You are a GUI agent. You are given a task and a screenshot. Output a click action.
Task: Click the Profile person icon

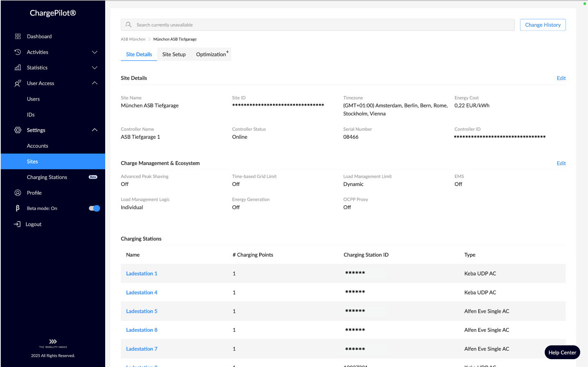(x=18, y=193)
